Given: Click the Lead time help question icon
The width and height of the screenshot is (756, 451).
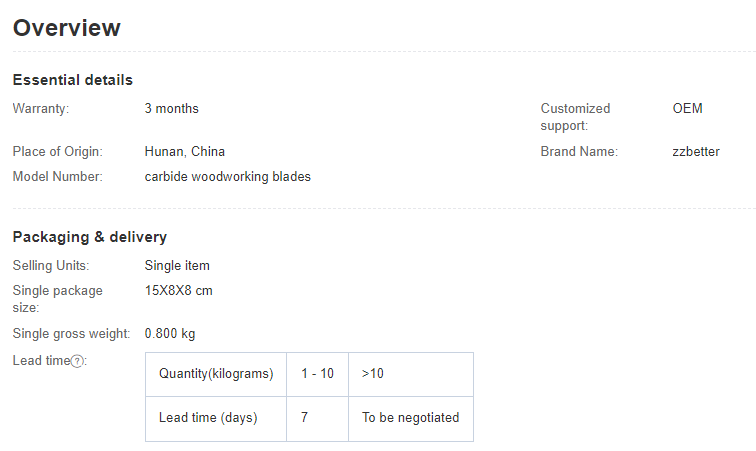Looking at the screenshot, I should (77, 361).
